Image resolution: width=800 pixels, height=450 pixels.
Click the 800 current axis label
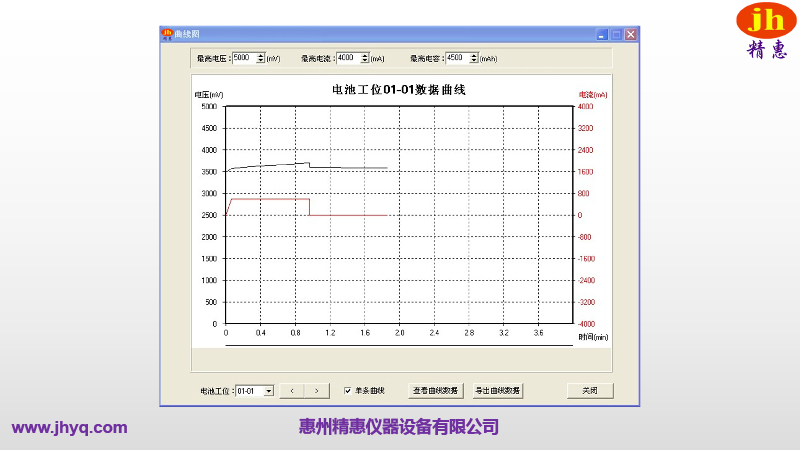[x=583, y=193]
